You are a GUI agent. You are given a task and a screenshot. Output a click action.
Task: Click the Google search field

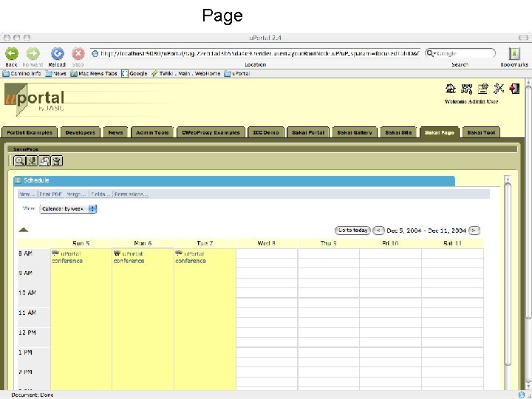460,54
